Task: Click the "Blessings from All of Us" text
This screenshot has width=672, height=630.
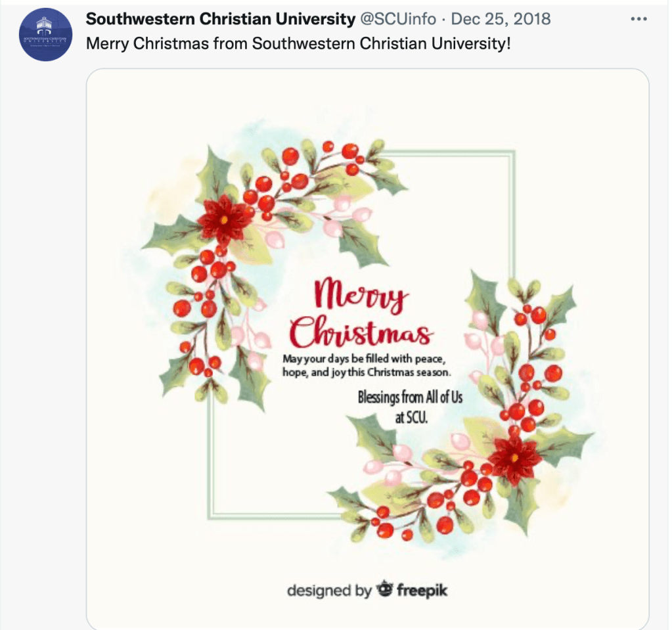Action: (x=410, y=397)
